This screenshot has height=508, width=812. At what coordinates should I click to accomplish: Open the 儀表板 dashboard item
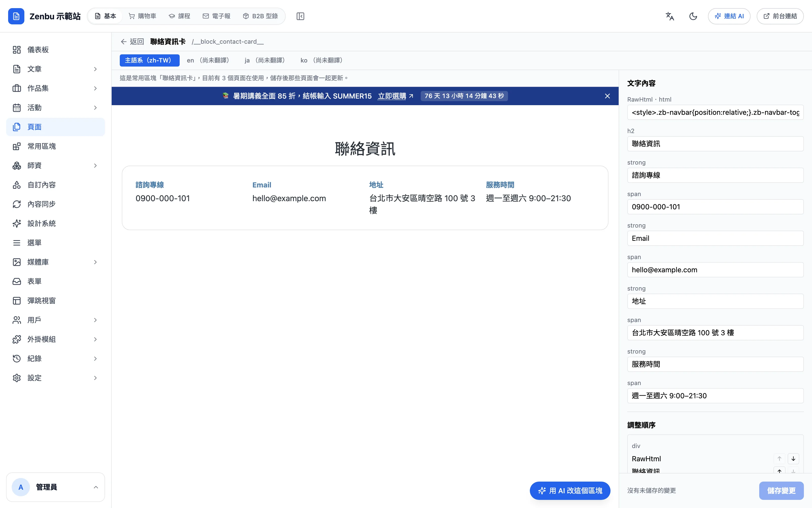[55, 50]
